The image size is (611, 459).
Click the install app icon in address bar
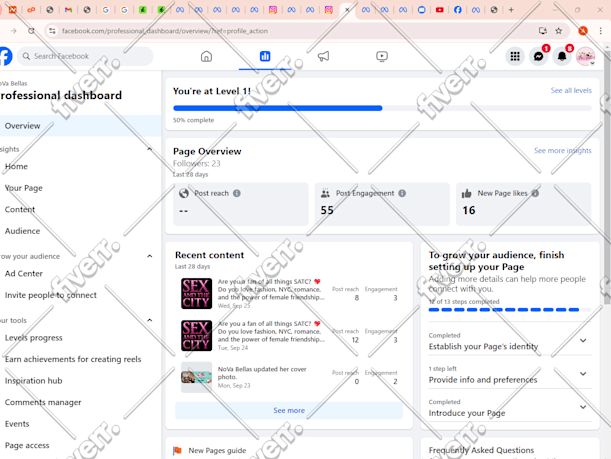click(542, 31)
